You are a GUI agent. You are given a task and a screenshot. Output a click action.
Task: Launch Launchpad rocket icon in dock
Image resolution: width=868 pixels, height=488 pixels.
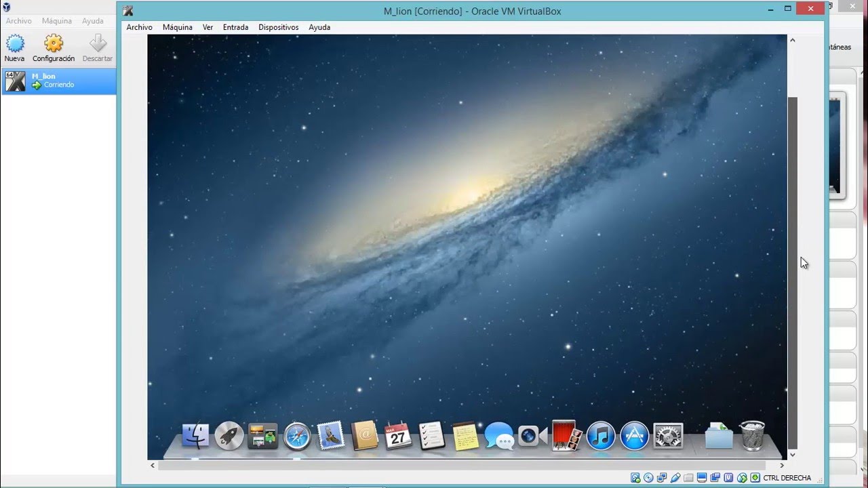(x=229, y=436)
